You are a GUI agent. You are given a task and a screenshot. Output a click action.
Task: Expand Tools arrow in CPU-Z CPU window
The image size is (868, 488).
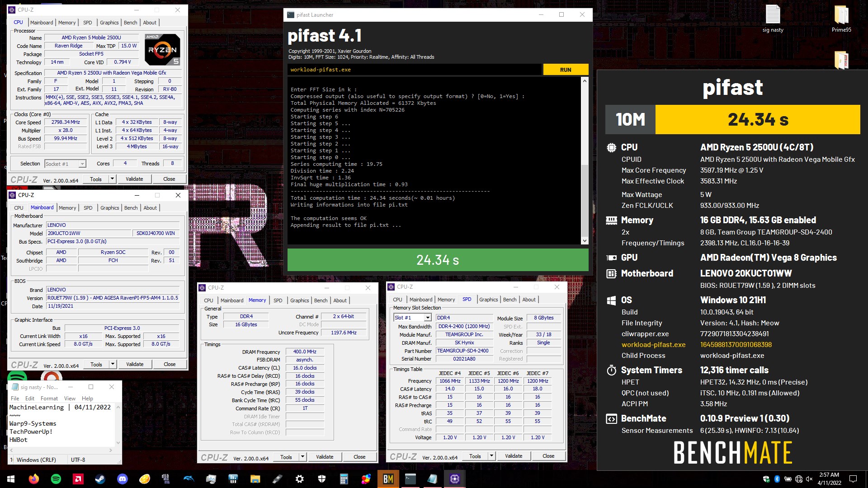[x=112, y=179]
